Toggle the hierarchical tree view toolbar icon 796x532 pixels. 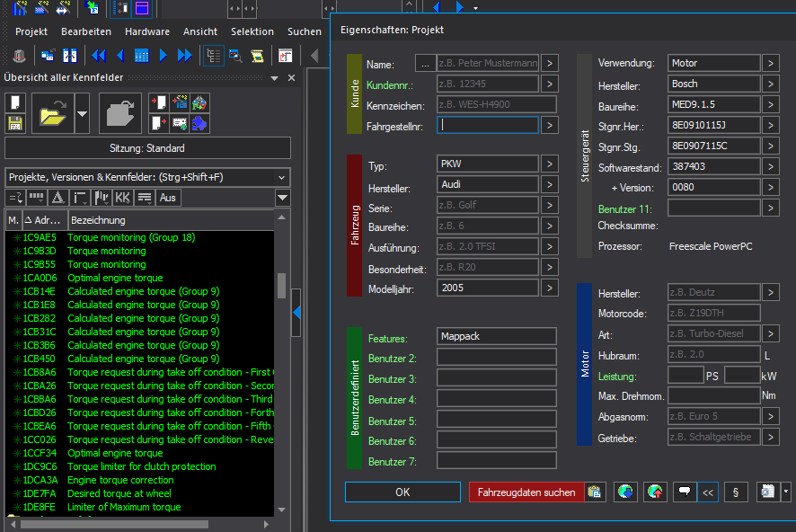pos(213,56)
